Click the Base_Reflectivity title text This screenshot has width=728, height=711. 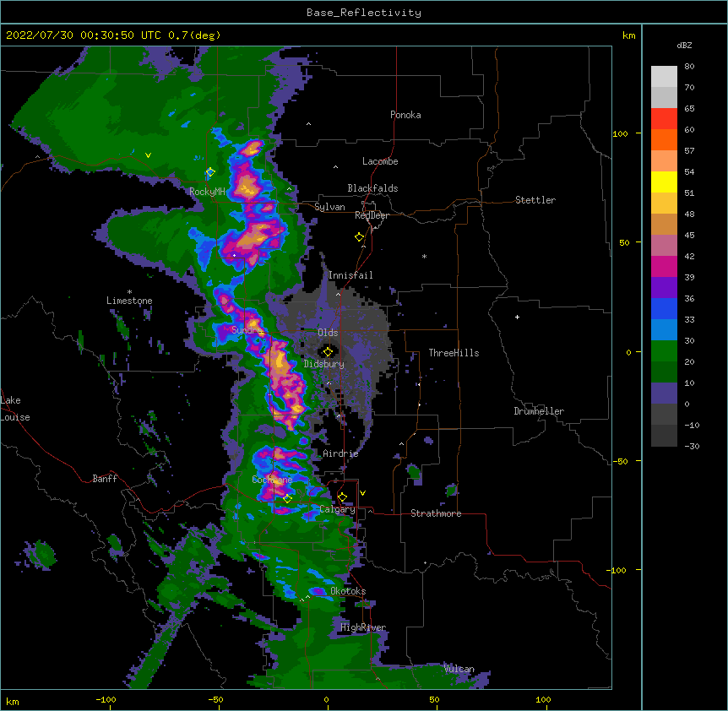(x=363, y=13)
